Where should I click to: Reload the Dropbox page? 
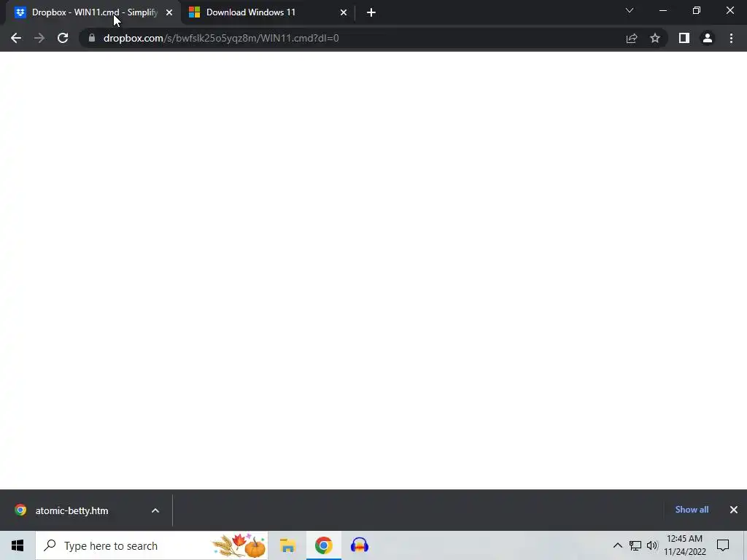coord(63,38)
